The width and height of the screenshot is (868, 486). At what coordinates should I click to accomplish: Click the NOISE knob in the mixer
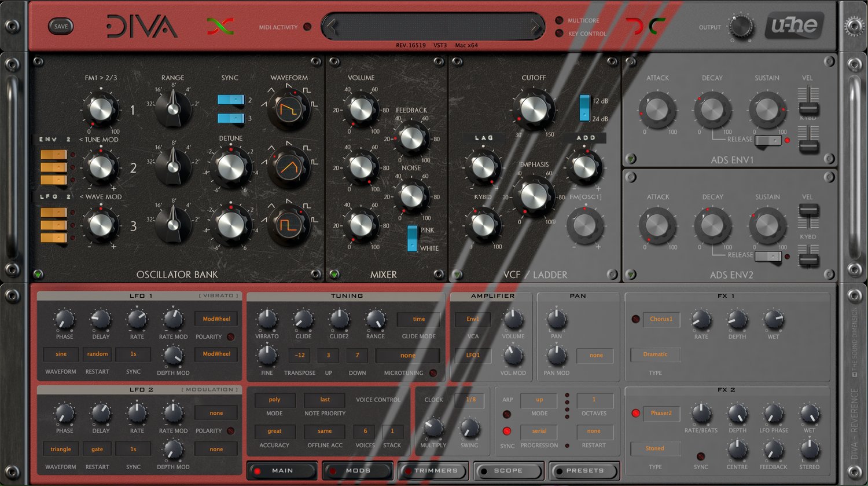click(411, 196)
